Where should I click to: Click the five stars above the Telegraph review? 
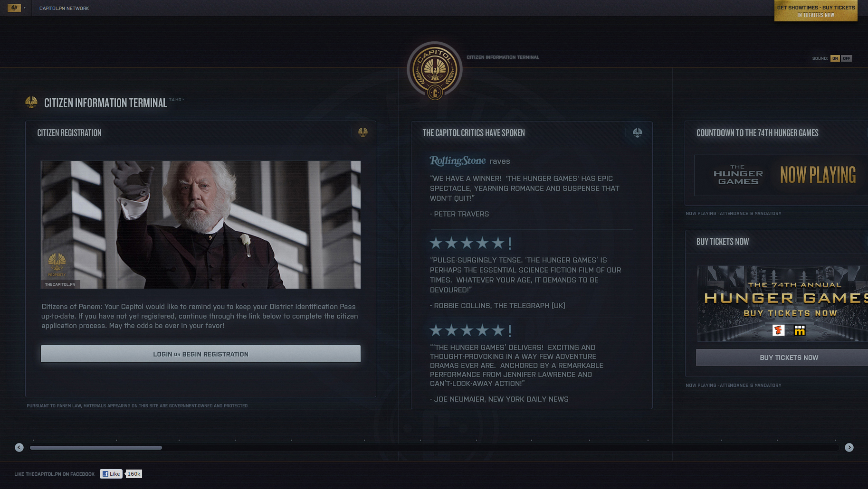471,243
